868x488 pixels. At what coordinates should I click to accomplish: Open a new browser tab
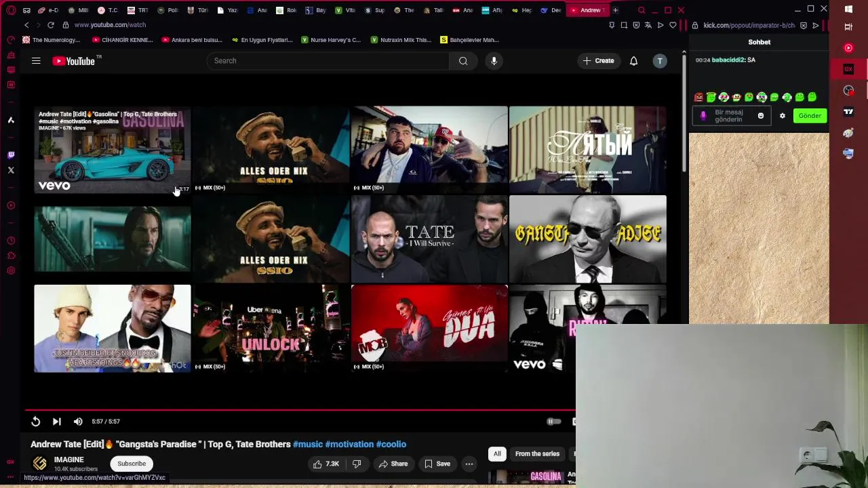(615, 10)
